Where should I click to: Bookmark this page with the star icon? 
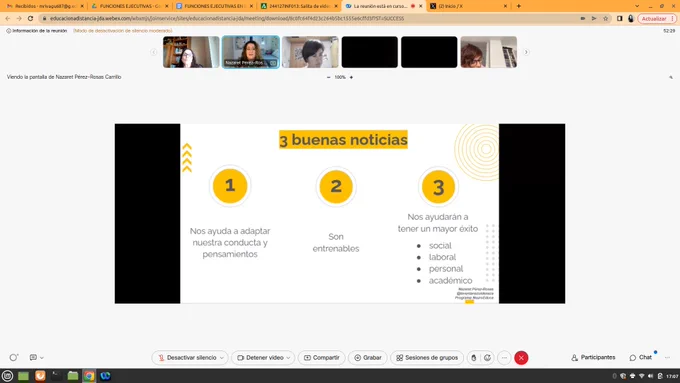pyautogui.click(x=605, y=19)
